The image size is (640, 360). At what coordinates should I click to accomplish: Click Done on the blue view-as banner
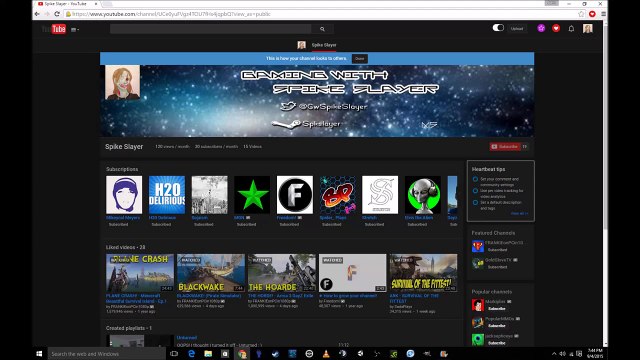click(x=360, y=58)
